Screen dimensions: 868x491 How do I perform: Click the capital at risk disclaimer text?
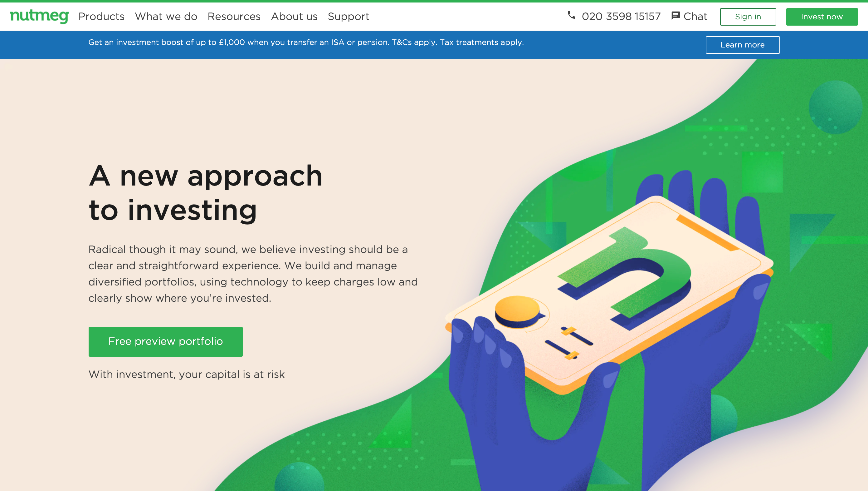tap(186, 374)
